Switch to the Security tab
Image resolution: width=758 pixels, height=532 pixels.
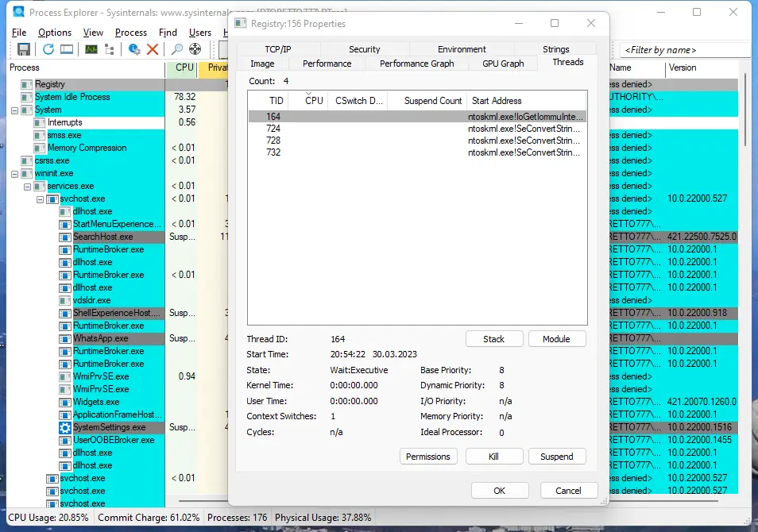coord(365,49)
